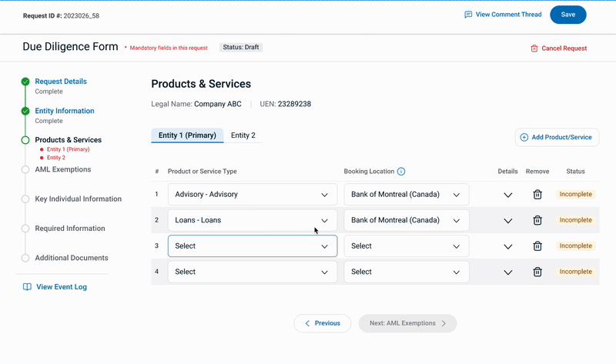Image resolution: width=616 pixels, height=364 pixels.
Task: Open row 3 Booking Location Select dropdown
Action: coord(406,246)
